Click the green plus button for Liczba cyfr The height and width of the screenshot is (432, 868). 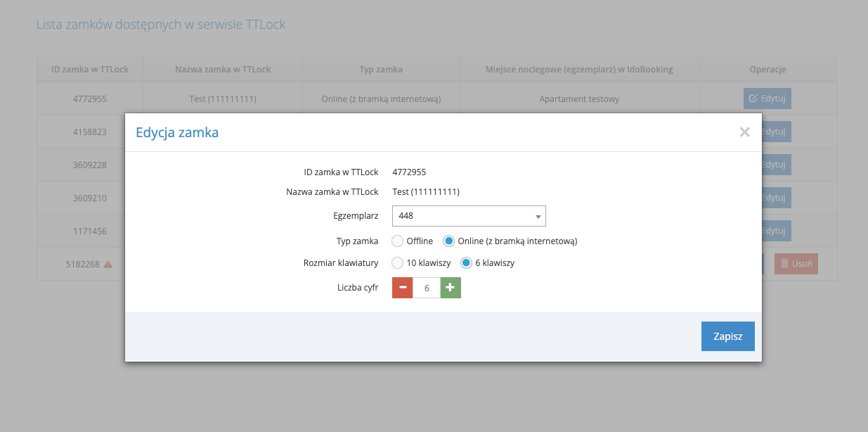(x=451, y=288)
